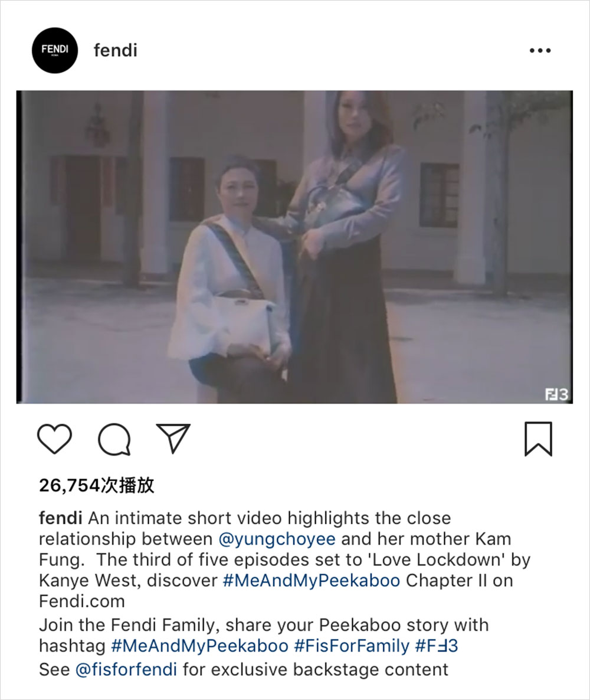
Task: Click the standing woman in video
Action: coord(342,247)
